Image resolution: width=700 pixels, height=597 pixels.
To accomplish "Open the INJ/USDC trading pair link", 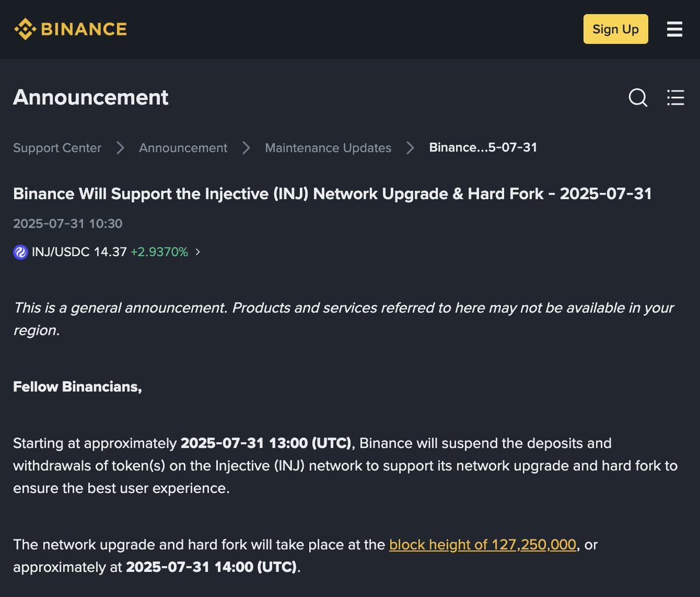I will pos(79,252).
